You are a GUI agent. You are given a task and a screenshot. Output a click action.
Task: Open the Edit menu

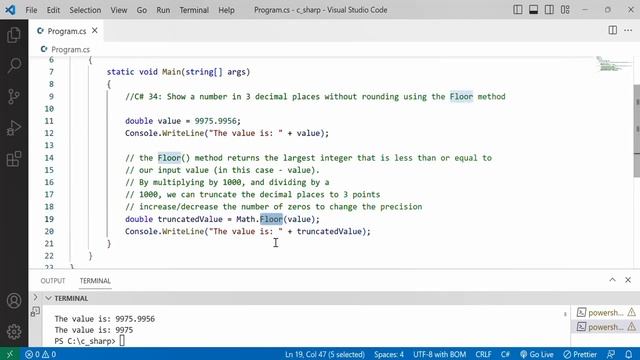[53, 10]
